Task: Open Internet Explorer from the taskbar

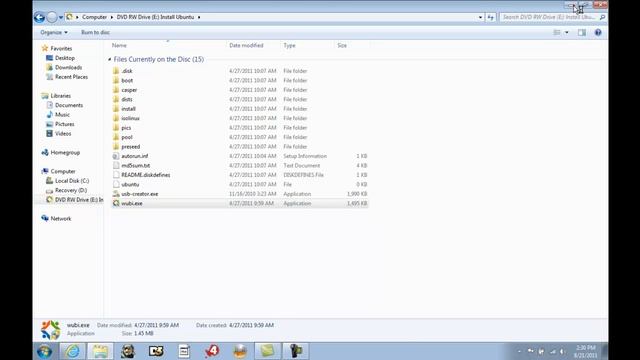Action: pos(72,351)
